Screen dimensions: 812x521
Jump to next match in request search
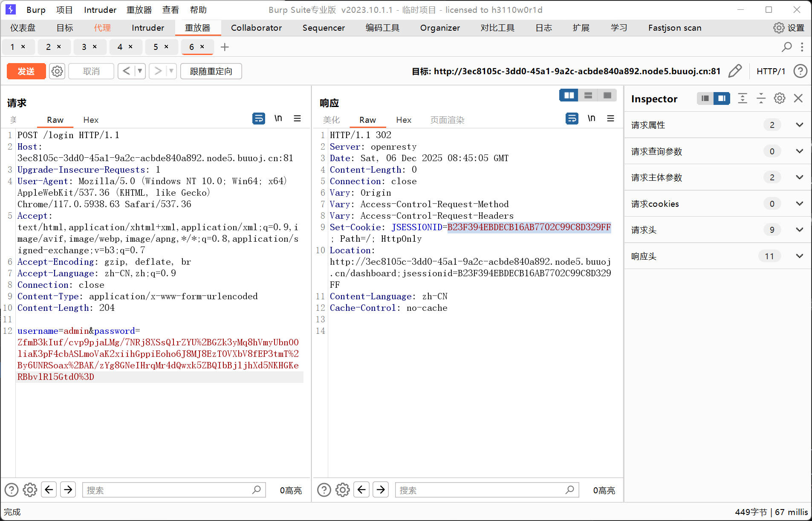pos(68,490)
